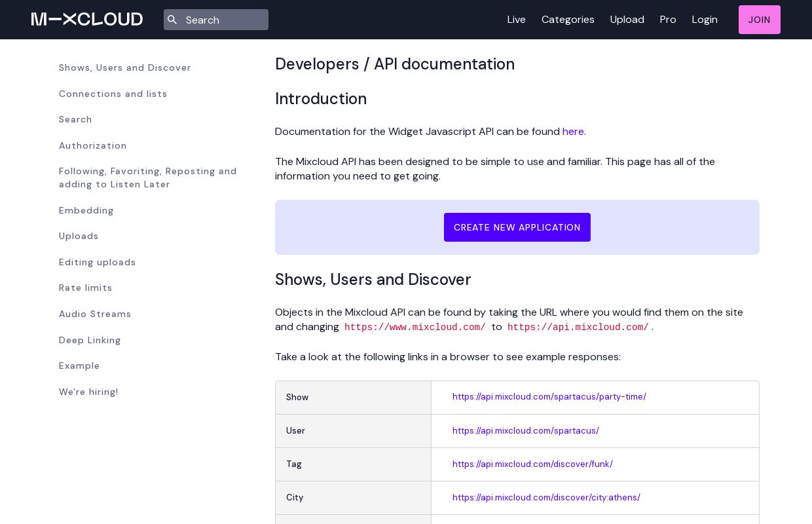Screen dimensions: 812x524
Task: Jump to Shows, Users and Discover sidebar link
Action: tap(125, 67)
